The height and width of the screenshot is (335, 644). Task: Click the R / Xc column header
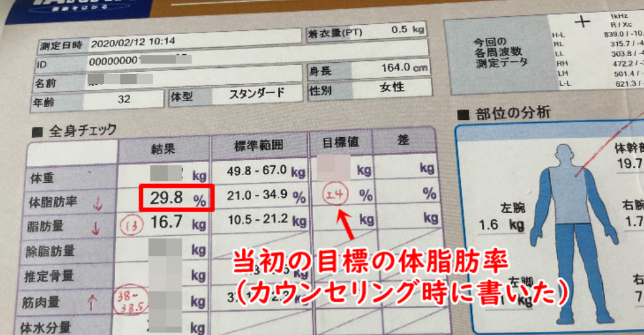[x=620, y=25]
